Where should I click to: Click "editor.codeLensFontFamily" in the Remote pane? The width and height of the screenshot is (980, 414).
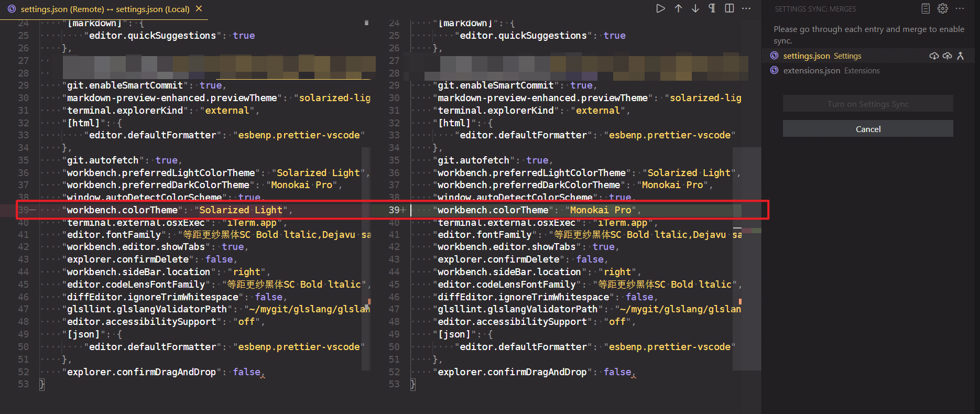(x=136, y=285)
